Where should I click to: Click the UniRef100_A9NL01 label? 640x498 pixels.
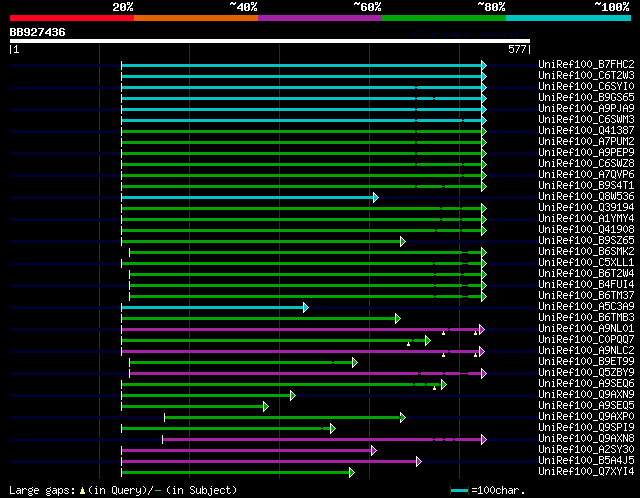(586, 329)
